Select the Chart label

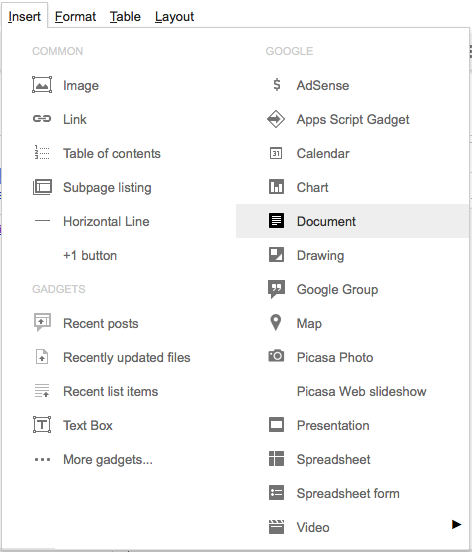[x=312, y=187]
